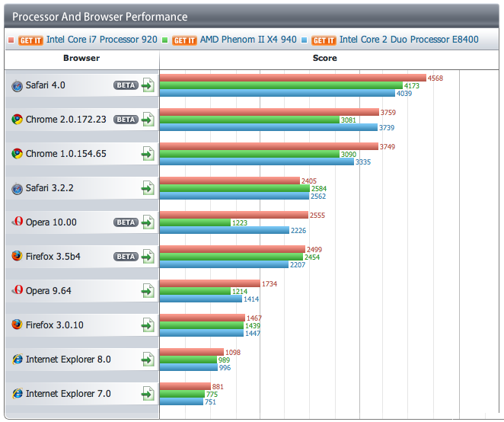This screenshot has height=422, width=504.
Task: Click GET IT button for Core 2 Duo E8400
Action: [324, 40]
